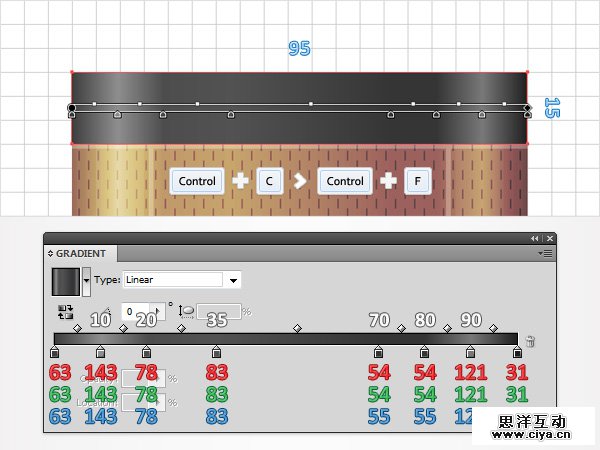The height and width of the screenshot is (450, 600).
Task: Open the gradient swatch preset dropdown arrow
Action: pyautogui.click(x=87, y=280)
